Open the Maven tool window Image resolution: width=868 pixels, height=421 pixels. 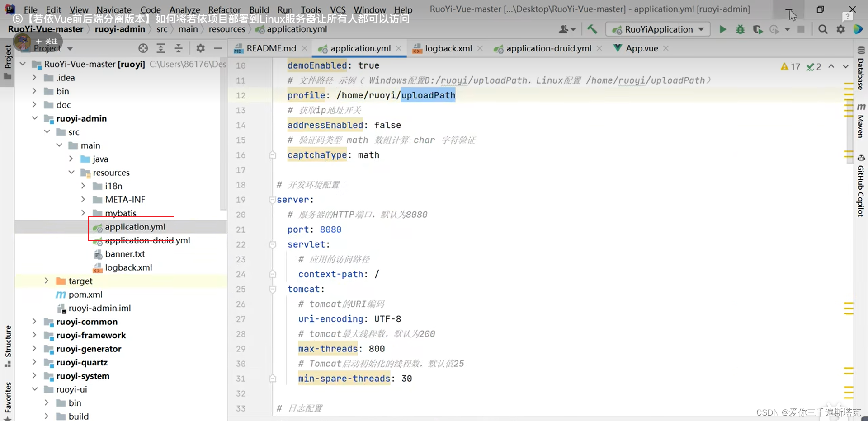point(861,121)
